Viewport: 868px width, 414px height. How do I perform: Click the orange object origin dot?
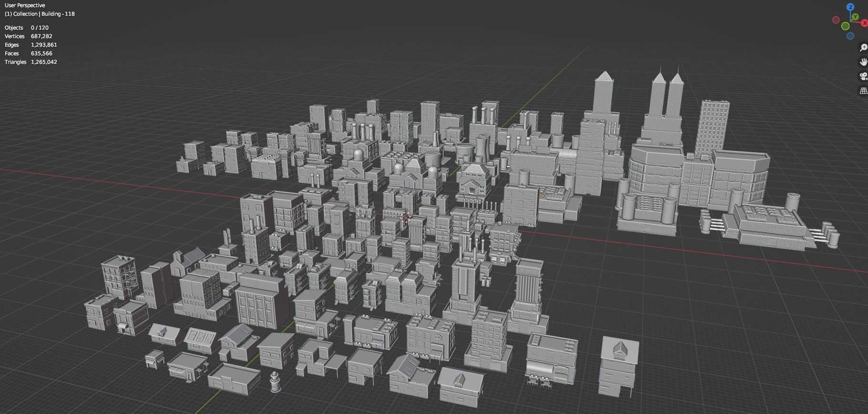click(543, 195)
